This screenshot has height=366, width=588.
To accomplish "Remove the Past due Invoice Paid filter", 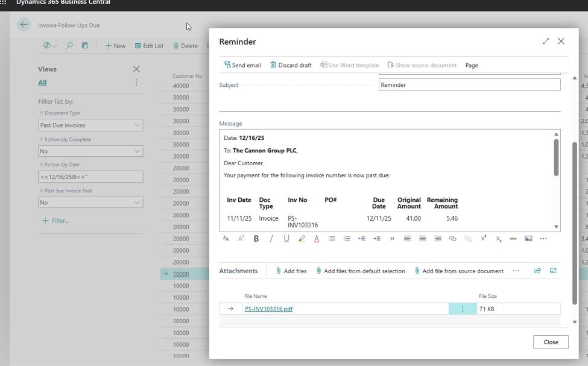I will (x=41, y=191).
